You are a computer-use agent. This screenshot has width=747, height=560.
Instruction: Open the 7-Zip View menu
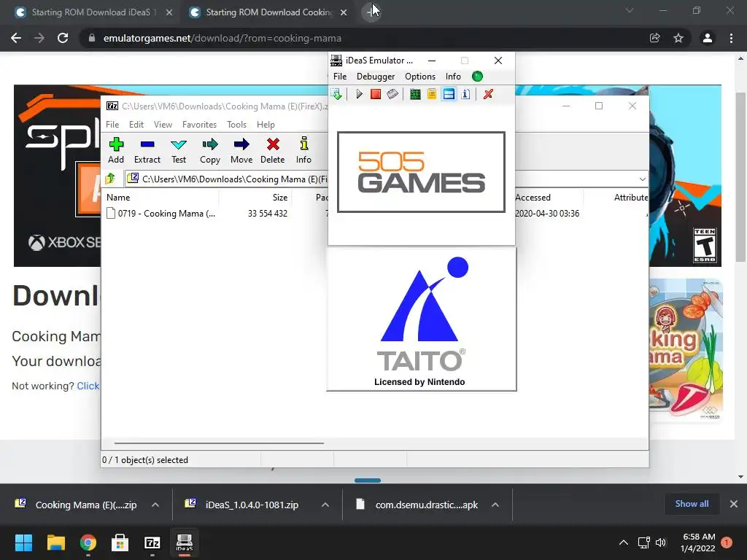tap(163, 124)
